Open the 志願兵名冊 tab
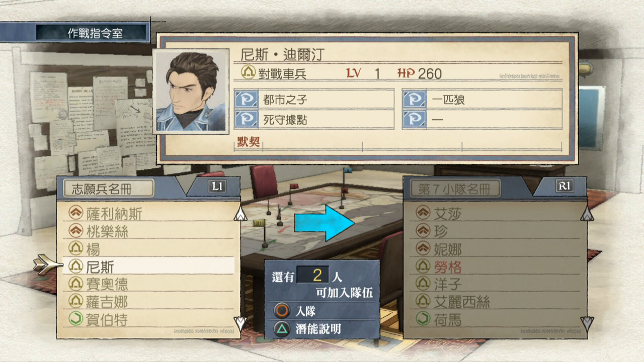This screenshot has height=362, width=644. coord(109,189)
